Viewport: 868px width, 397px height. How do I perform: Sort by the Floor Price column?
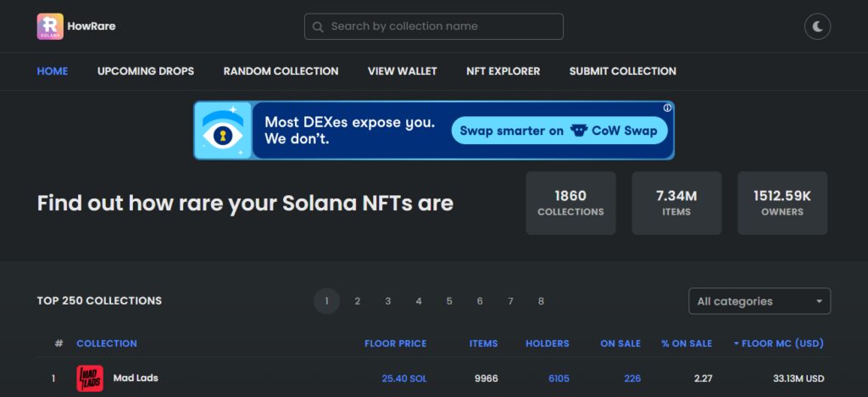pyautogui.click(x=395, y=344)
